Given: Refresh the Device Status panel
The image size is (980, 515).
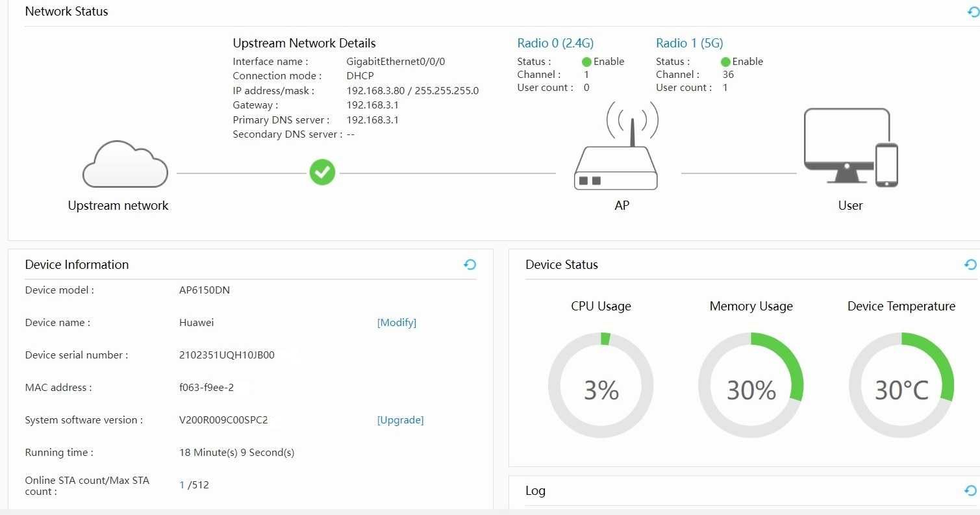Looking at the screenshot, I should pyautogui.click(x=970, y=264).
